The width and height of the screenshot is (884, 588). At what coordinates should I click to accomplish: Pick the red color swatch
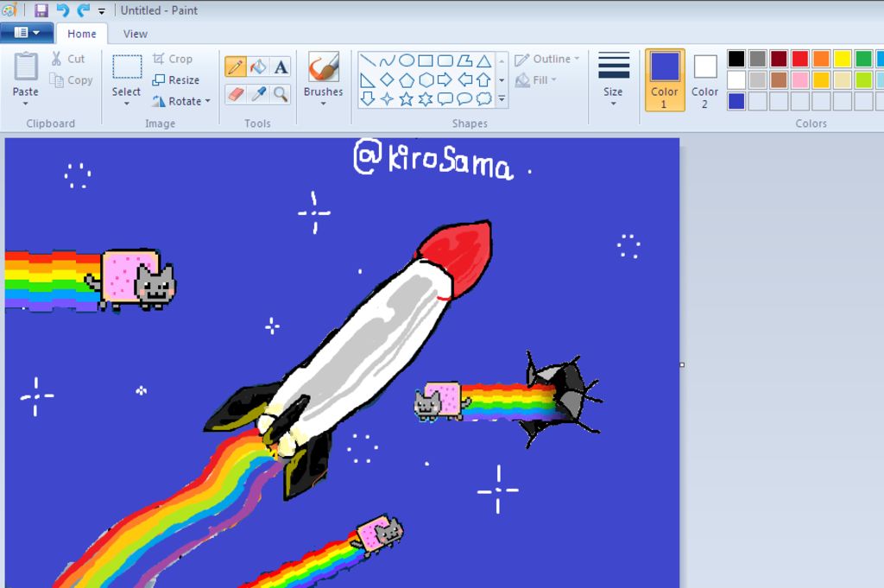[x=800, y=59]
